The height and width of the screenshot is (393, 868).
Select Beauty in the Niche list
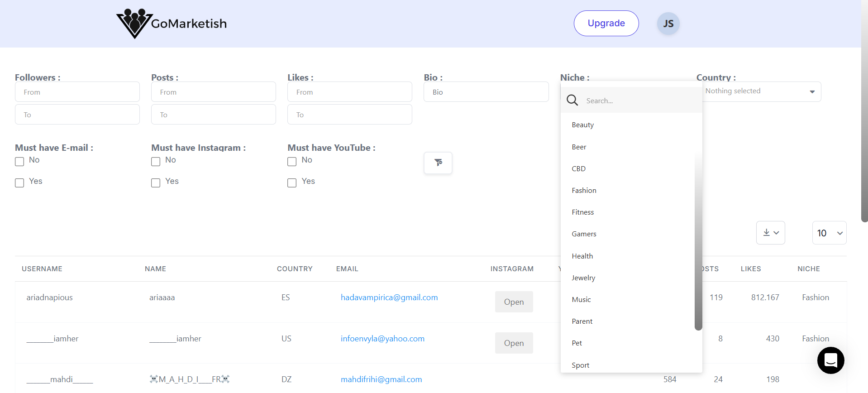tap(628, 125)
